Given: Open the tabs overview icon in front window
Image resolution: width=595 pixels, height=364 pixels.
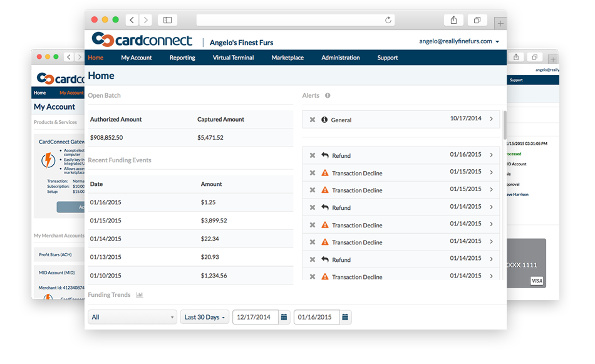Looking at the screenshot, I should (x=477, y=20).
